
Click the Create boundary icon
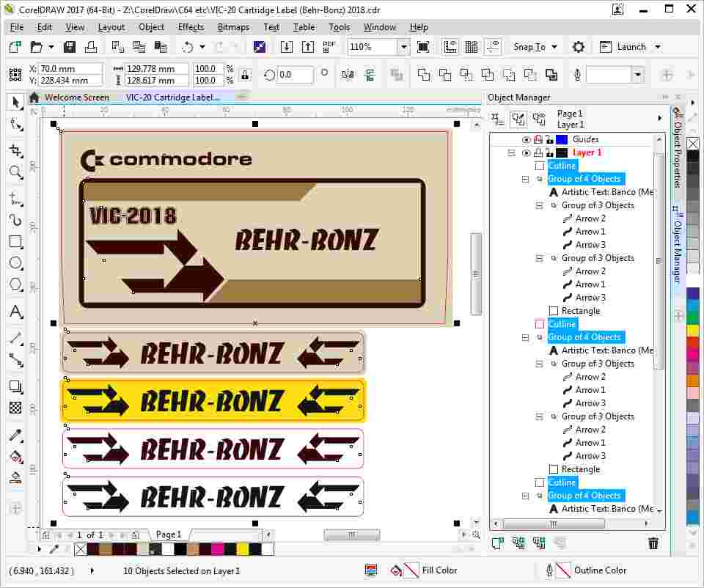point(551,75)
